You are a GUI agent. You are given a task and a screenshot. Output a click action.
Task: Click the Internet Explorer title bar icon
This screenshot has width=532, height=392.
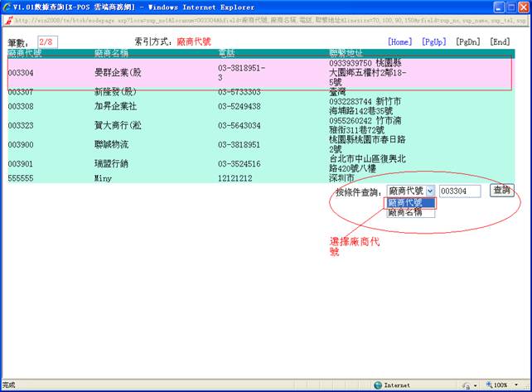point(7,7)
